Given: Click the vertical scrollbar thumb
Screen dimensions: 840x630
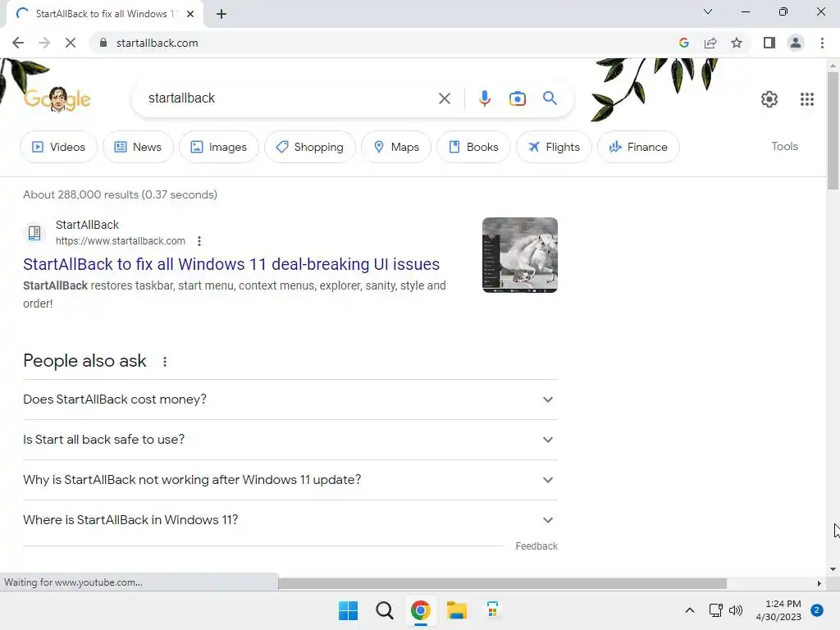Looking at the screenshot, I should [x=833, y=130].
